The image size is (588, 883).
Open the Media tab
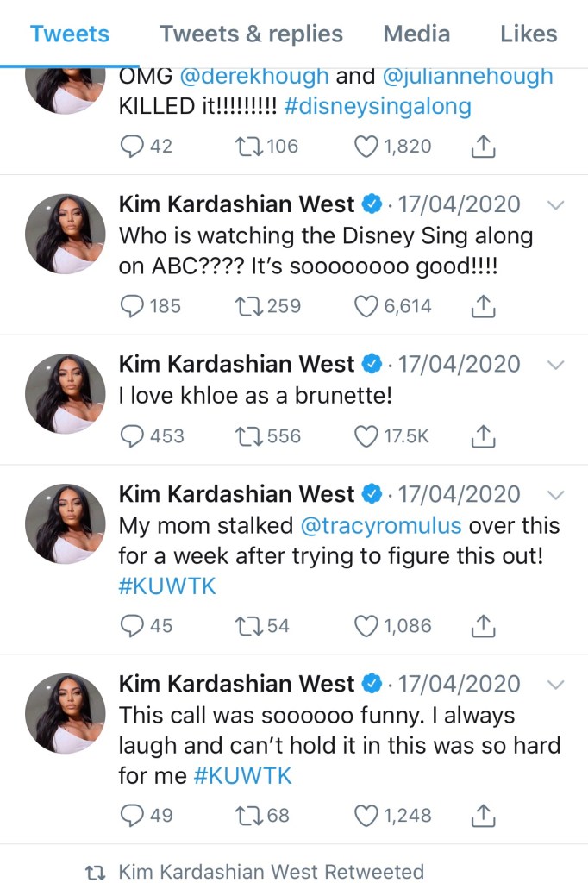point(416,34)
